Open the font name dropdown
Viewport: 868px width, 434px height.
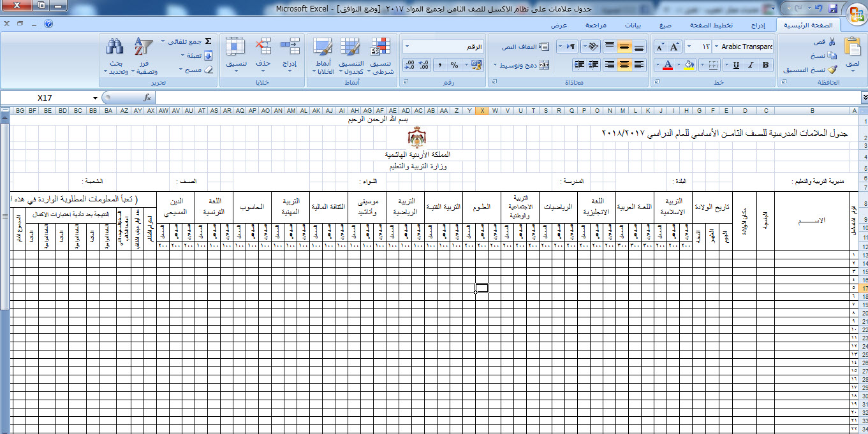tap(716, 47)
